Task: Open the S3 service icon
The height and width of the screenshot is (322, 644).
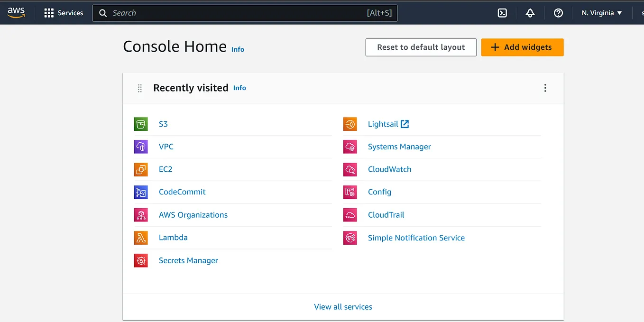Action: tap(141, 124)
